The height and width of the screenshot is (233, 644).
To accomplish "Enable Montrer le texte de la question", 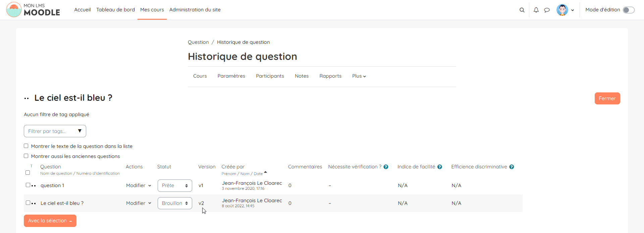I will [x=26, y=146].
